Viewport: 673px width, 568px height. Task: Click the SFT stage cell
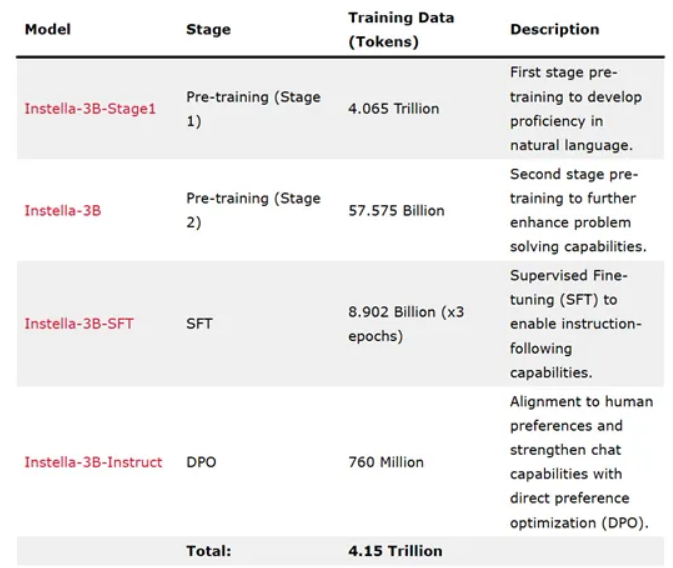click(199, 323)
